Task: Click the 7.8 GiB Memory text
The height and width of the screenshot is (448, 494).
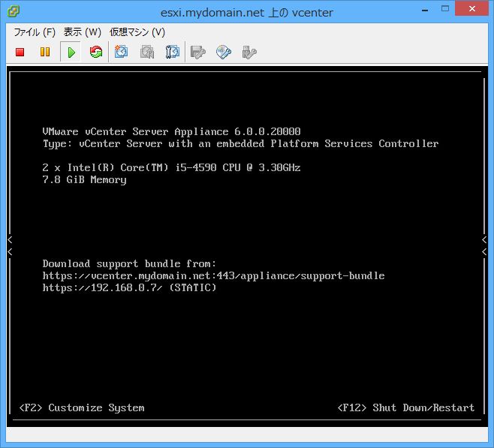Action: tap(84, 179)
